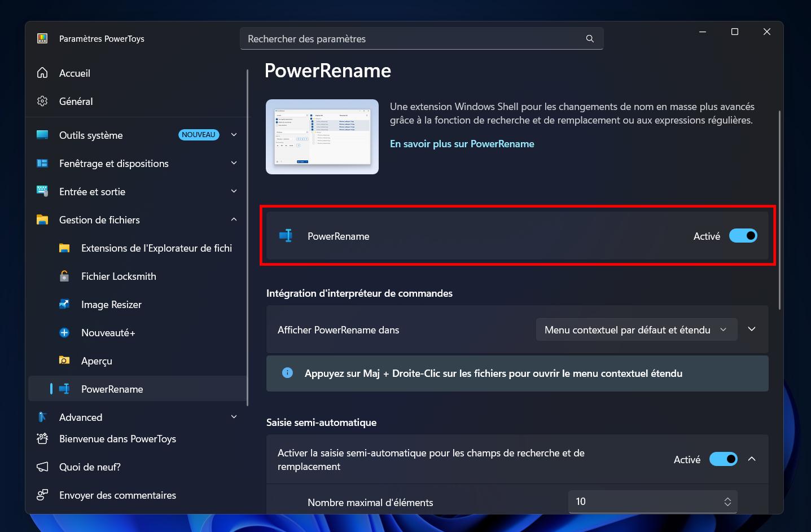
Task: Click the PowerRename page title
Action: [x=328, y=71]
